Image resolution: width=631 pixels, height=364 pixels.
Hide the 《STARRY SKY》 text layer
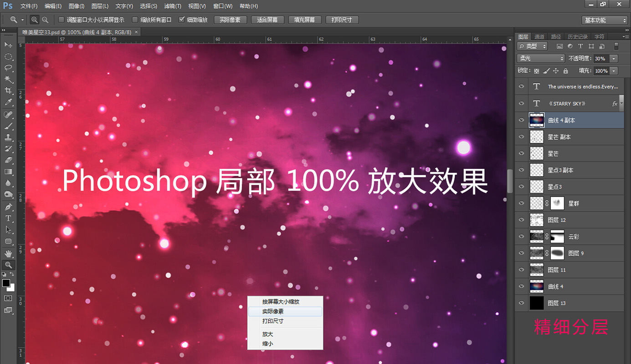pyautogui.click(x=522, y=104)
